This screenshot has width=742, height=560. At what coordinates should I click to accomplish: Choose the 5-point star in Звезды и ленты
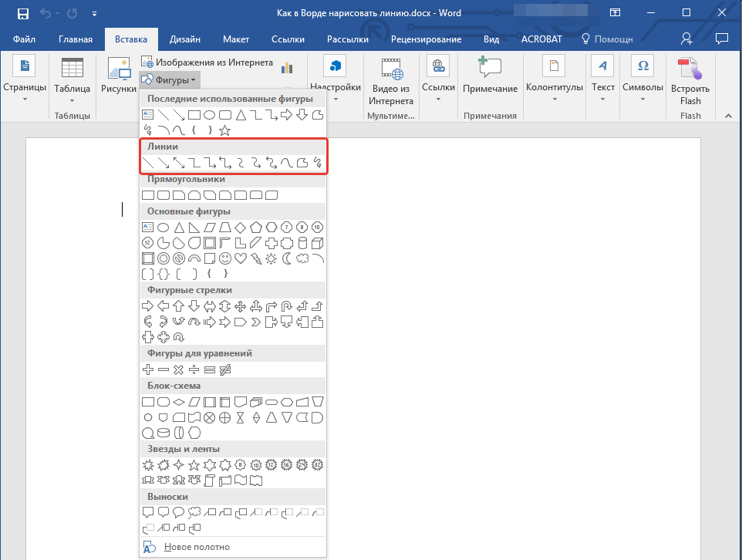point(194,465)
